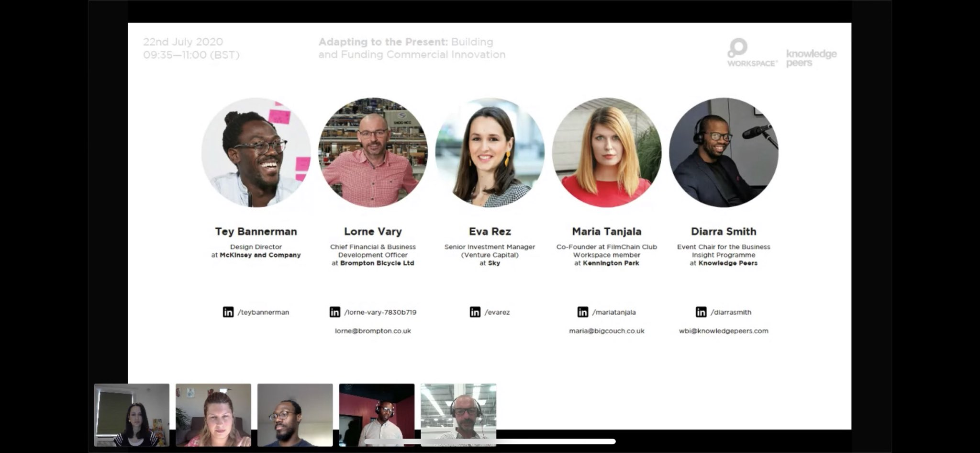Click 'Senior Investment Manager' title text
Screen dimensions: 980x453
(x=490, y=247)
